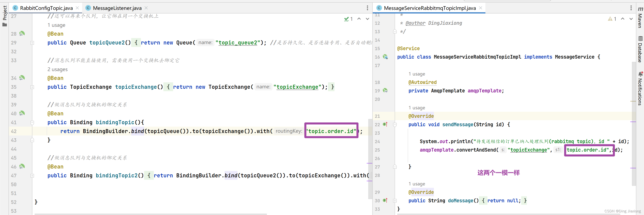Go to previous warning in right editor

[623, 19]
